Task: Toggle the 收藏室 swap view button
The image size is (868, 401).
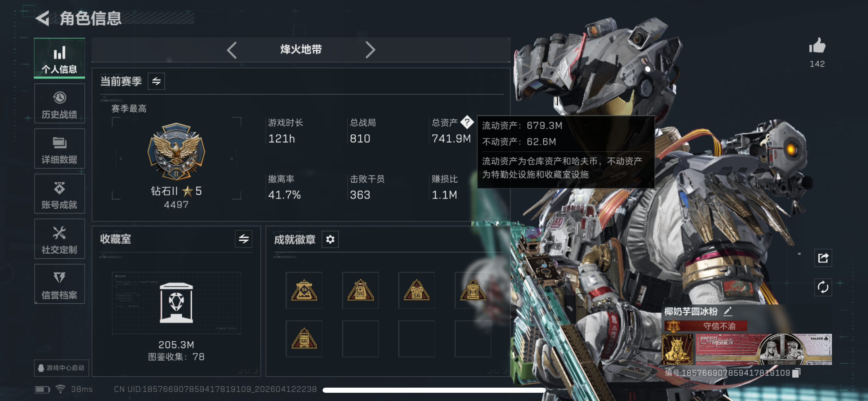Action: pyautogui.click(x=244, y=239)
